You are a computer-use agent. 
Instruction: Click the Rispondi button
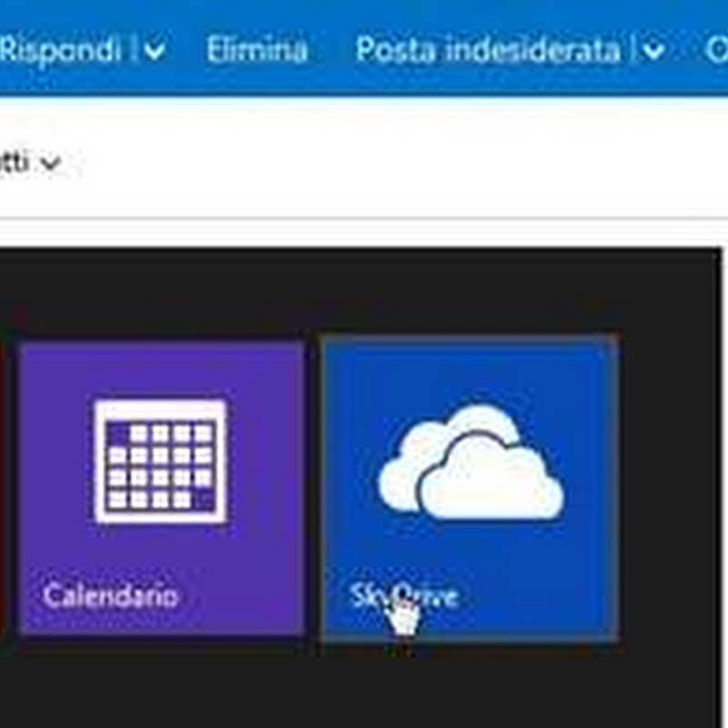point(60,49)
